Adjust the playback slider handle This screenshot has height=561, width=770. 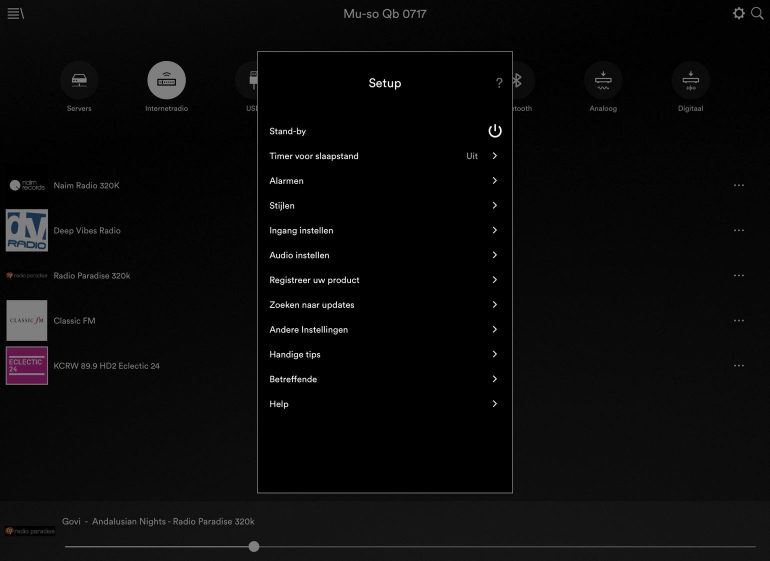click(254, 546)
